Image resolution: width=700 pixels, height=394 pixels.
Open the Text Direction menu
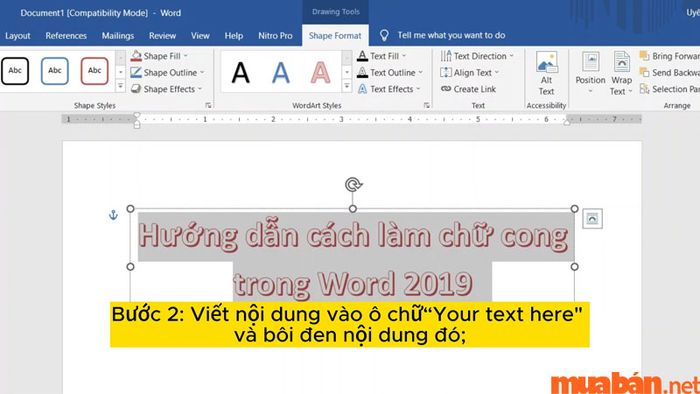[x=477, y=56]
